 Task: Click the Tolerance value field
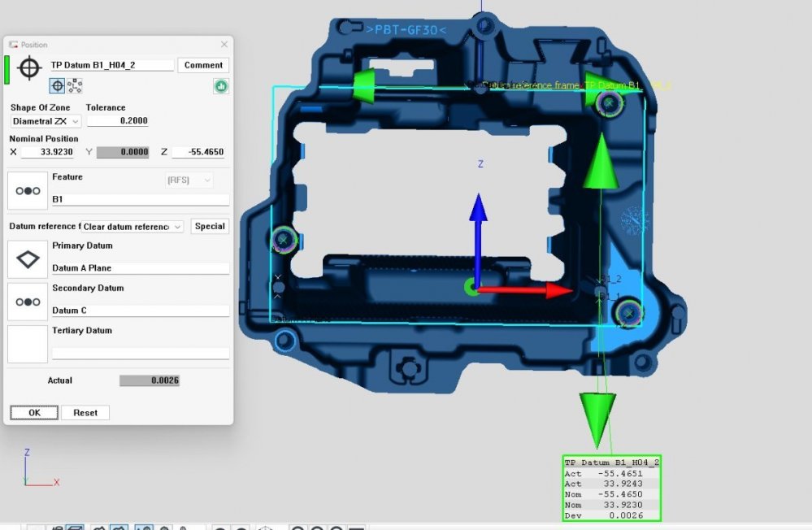point(118,121)
